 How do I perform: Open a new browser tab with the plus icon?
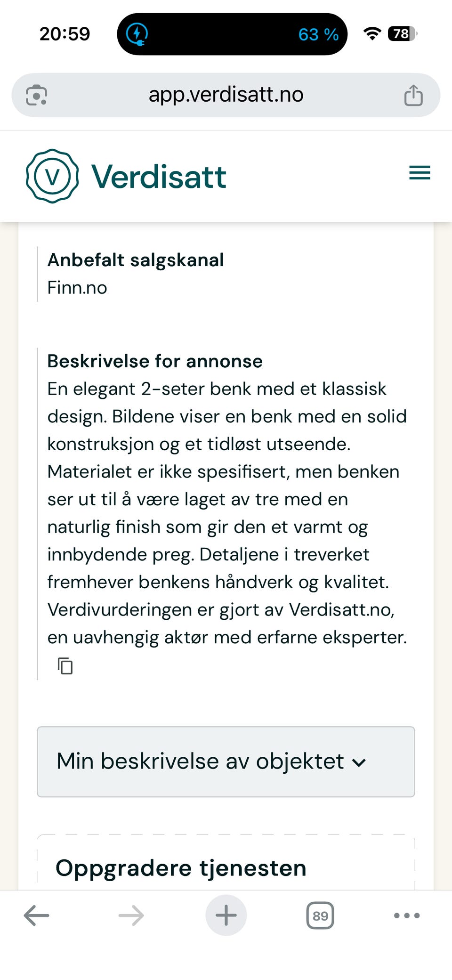tap(226, 915)
